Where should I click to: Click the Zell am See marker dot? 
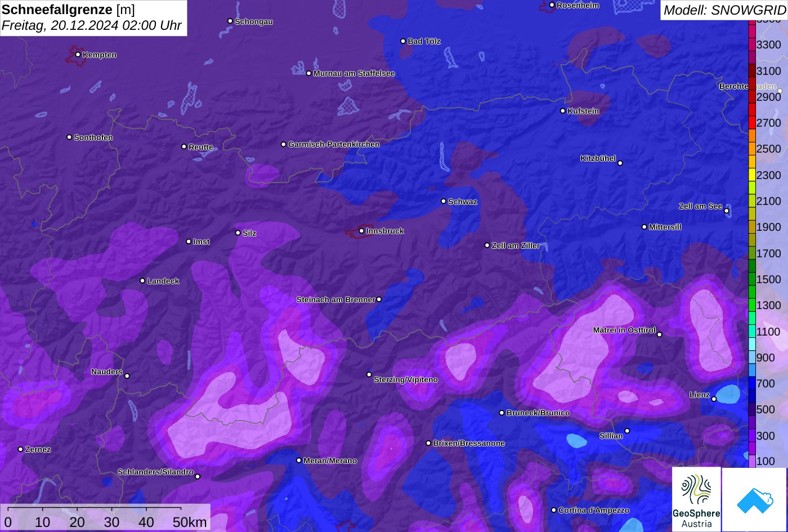(727, 211)
